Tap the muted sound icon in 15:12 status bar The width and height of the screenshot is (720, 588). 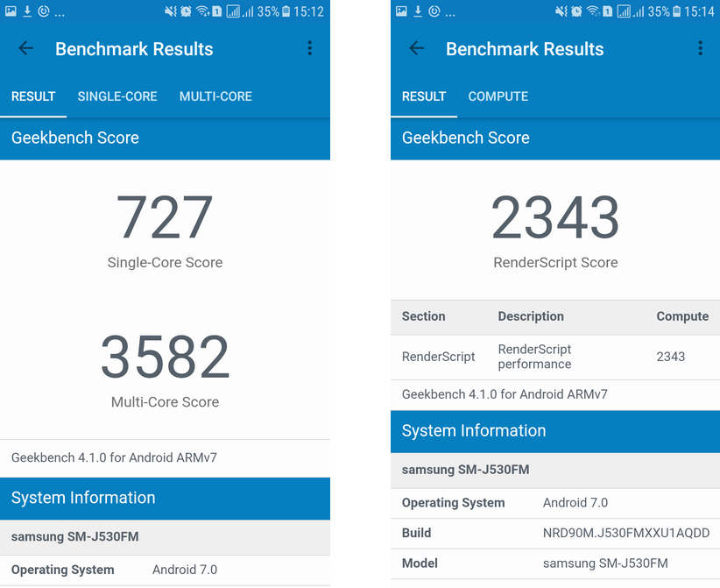click(171, 12)
